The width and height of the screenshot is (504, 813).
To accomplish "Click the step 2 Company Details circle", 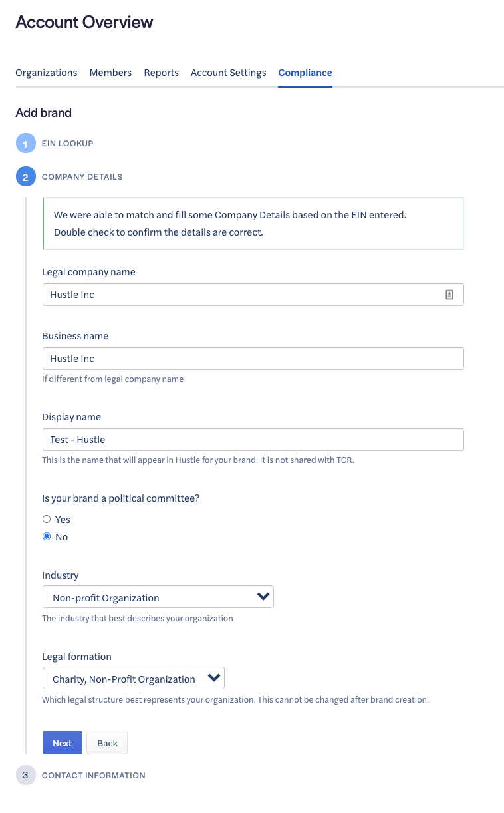I will (25, 177).
